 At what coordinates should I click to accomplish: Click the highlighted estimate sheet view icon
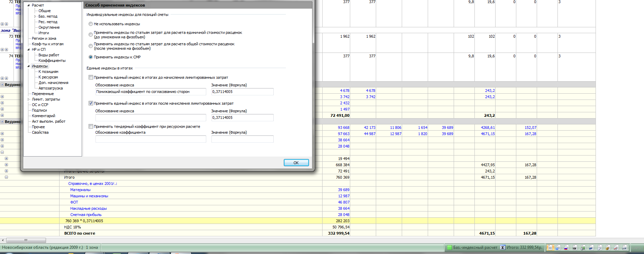tap(550, 247)
